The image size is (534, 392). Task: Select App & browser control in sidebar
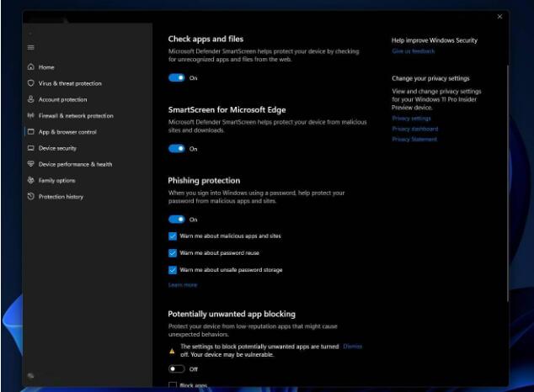pos(67,132)
